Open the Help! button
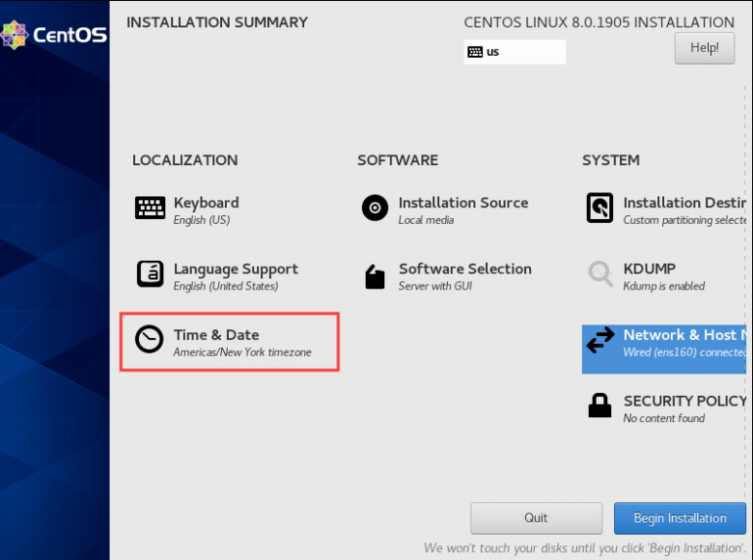 pos(705,48)
